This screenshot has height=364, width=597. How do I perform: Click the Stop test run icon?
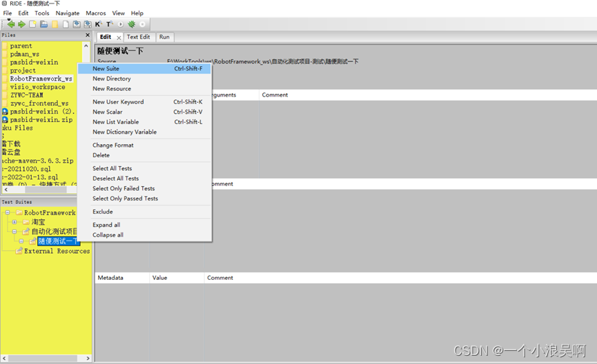tap(142, 24)
